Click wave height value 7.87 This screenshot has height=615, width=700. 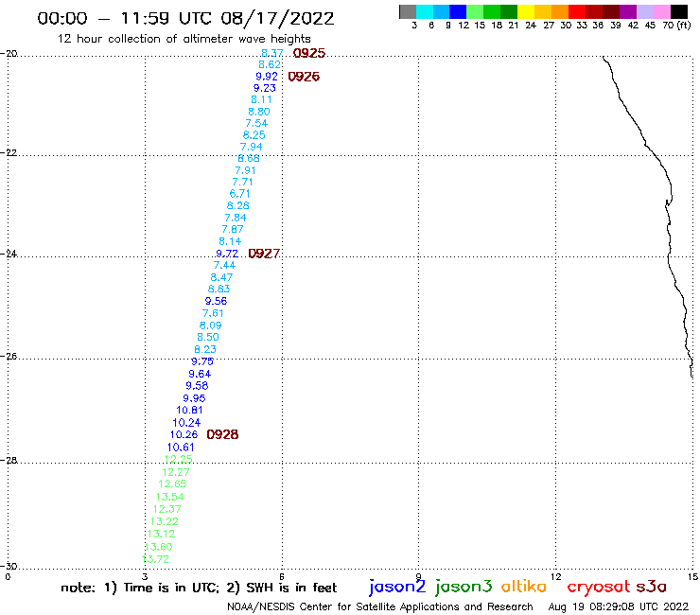[233, 230]
